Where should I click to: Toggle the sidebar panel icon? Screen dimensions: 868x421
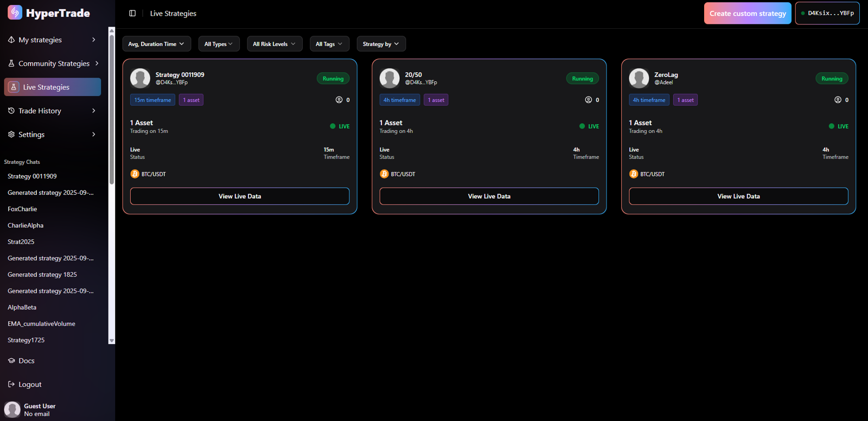pos(132,14)
